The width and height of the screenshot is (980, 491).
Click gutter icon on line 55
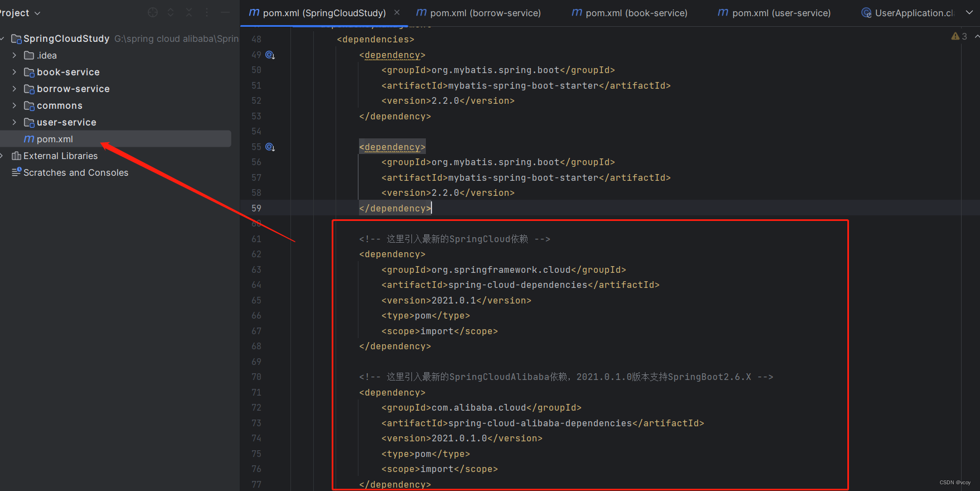(x=270, y=147)
